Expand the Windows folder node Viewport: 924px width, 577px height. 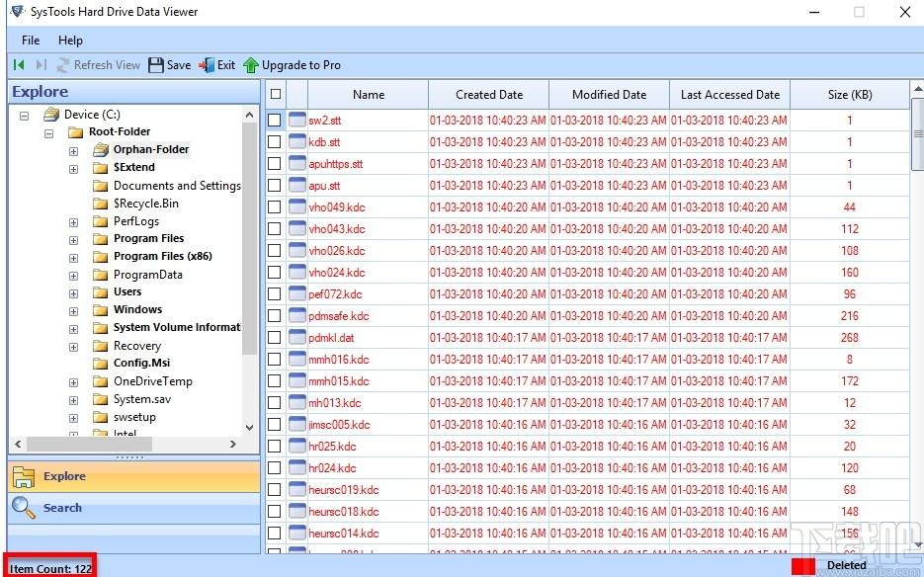pyautogui.click(x=74, y=311)
